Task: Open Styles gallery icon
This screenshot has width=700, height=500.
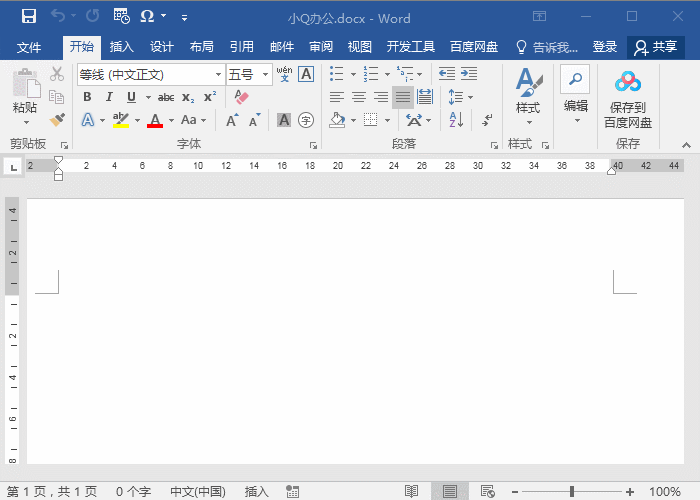Action: (x=529, y=82)
